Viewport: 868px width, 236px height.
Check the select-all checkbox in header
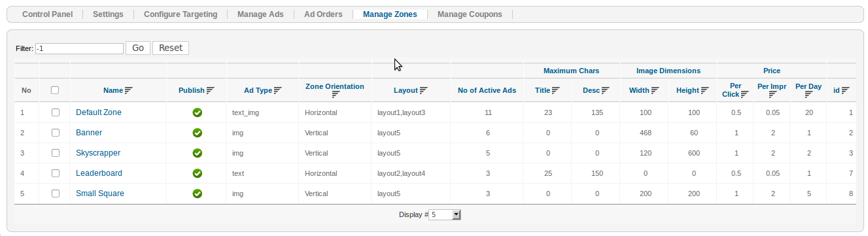(55, 90)
